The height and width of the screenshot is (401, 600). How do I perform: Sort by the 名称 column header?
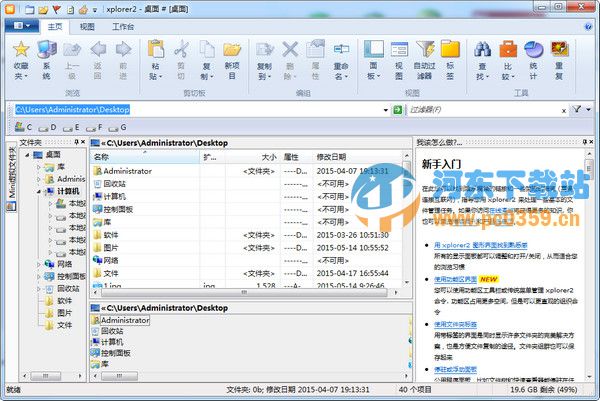[x=145, y=157]
